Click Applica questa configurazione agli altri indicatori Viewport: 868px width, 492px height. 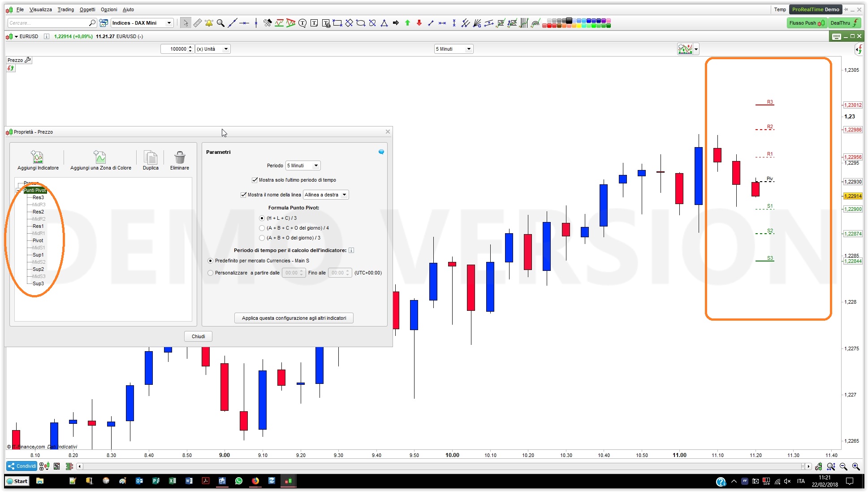(294, 318)
